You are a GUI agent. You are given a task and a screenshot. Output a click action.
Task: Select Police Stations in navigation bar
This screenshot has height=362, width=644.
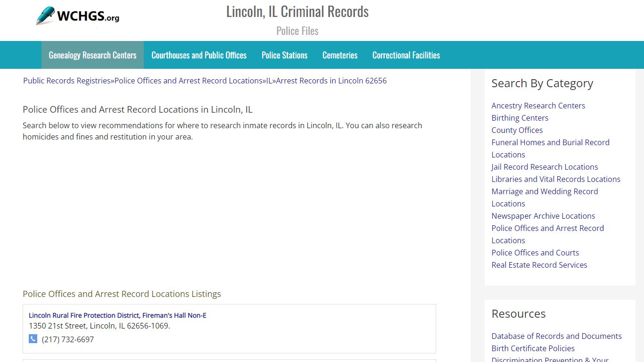tap(284, 55)
